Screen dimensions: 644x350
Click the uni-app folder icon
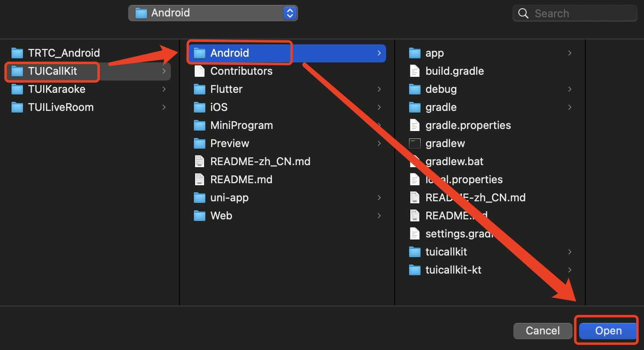point(200,198)
